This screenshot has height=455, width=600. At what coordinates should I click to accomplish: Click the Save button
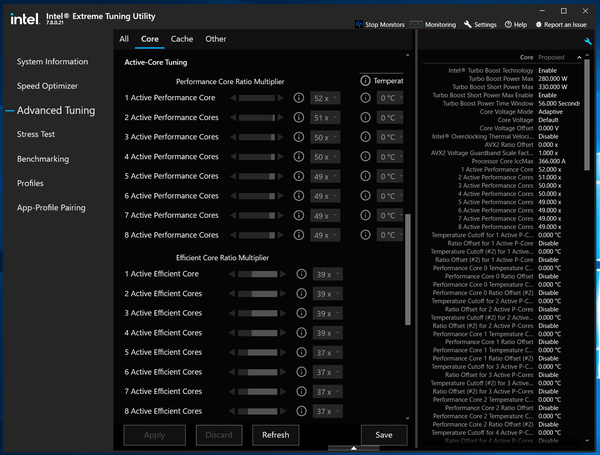click(x=384, y=435)
